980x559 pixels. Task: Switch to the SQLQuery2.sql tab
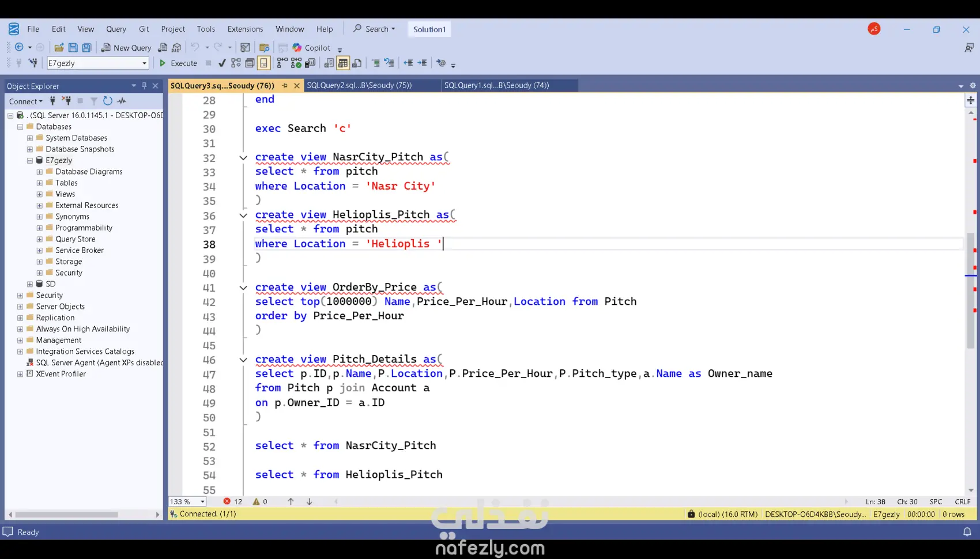(359, 85)
